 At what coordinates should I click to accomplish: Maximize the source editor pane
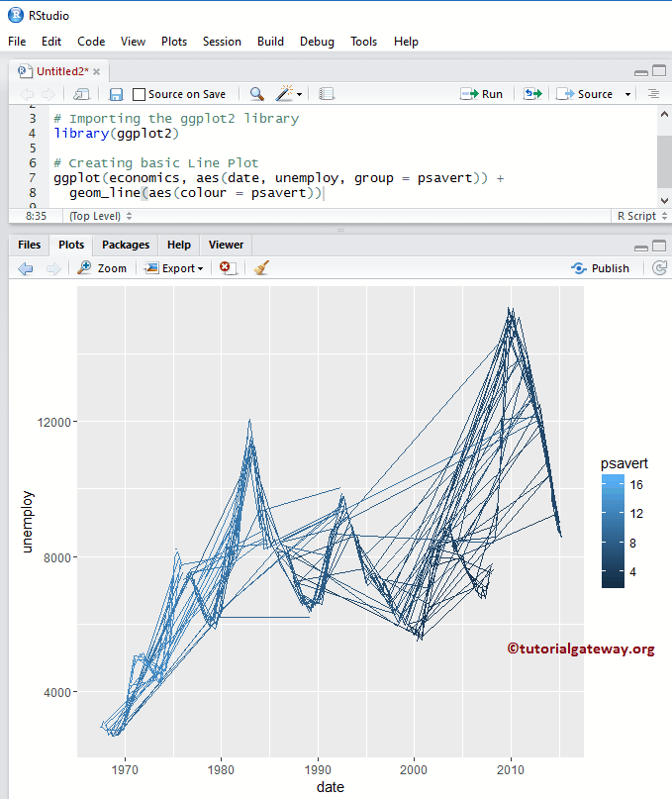(x=659, y=71)
